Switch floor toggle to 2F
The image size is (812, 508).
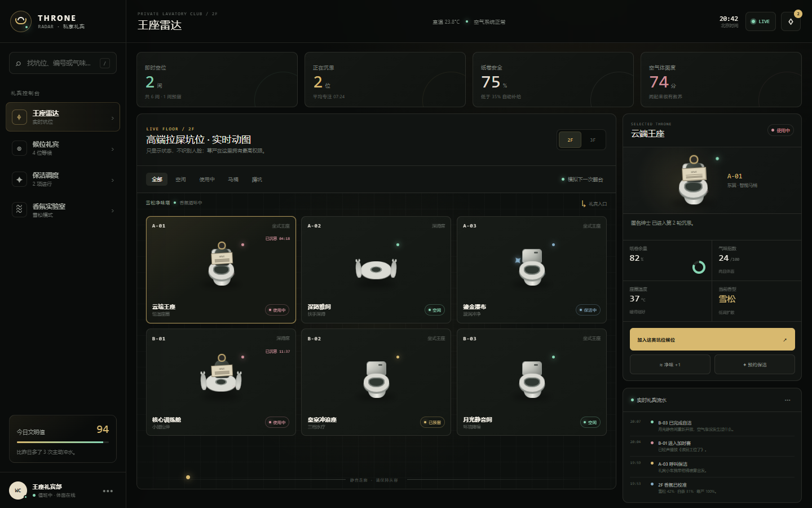tap(570, 140)
